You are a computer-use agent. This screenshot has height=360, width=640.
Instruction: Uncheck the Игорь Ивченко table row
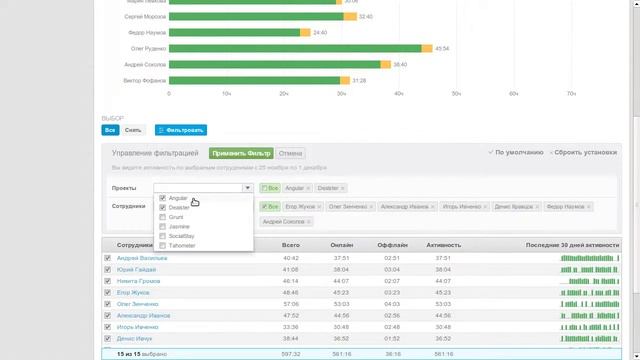pyautogui.click(x=107, y=327)
